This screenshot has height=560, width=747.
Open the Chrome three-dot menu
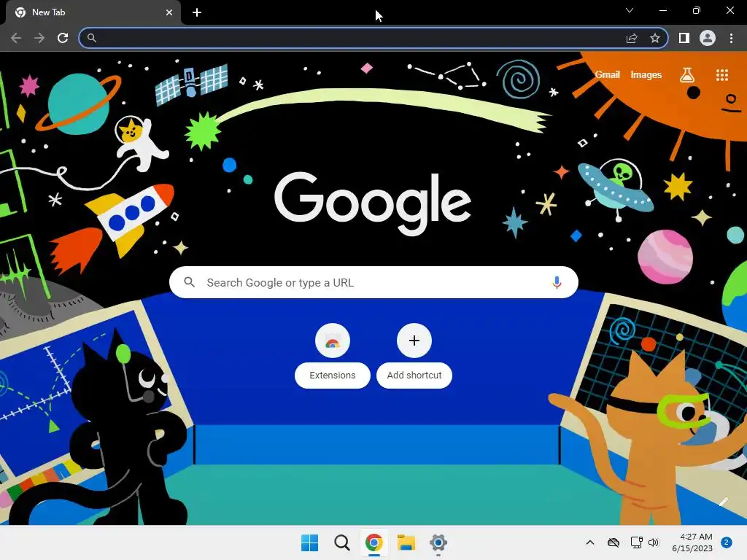pyautogui.click(x=731, y=38)
